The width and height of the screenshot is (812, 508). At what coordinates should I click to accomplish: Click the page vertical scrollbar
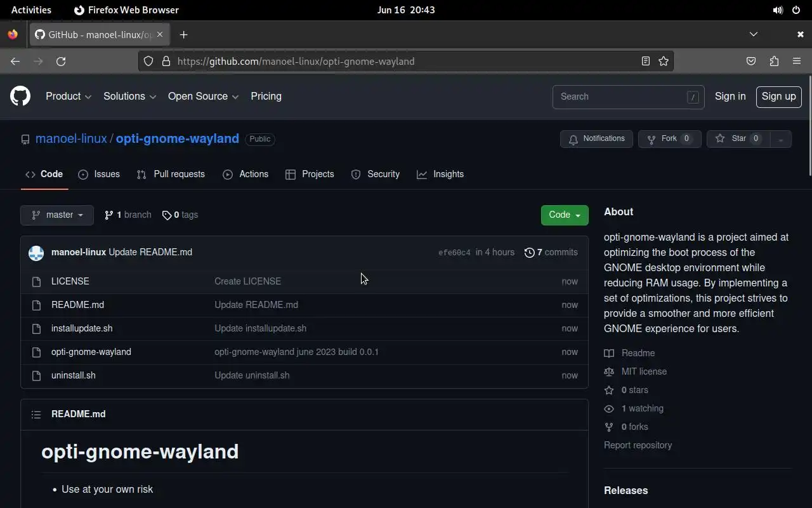point(809,126)
